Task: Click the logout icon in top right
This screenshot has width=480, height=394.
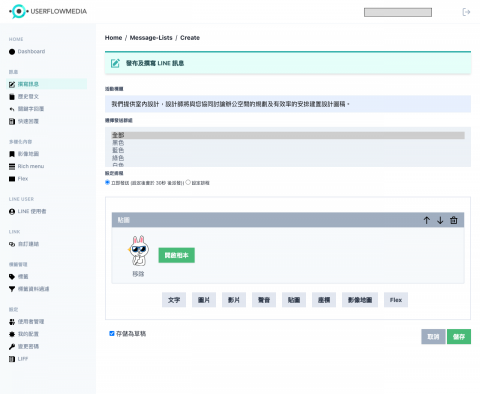Action: (x=466, y=12)
